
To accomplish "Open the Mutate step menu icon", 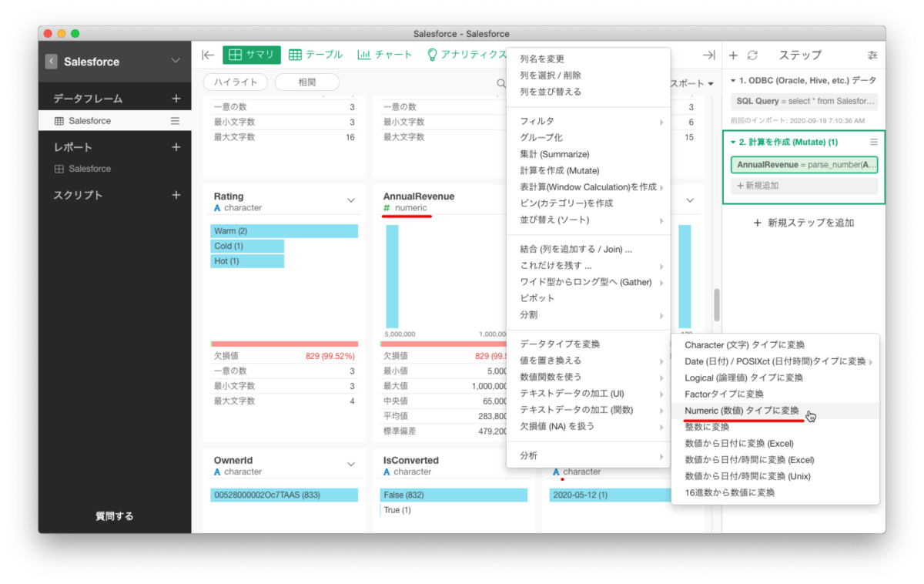I will tap(874, 142).
